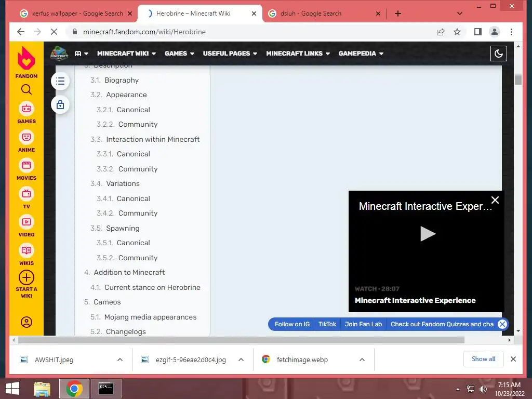Open Chrome three-dot menu

pos(511,32)
